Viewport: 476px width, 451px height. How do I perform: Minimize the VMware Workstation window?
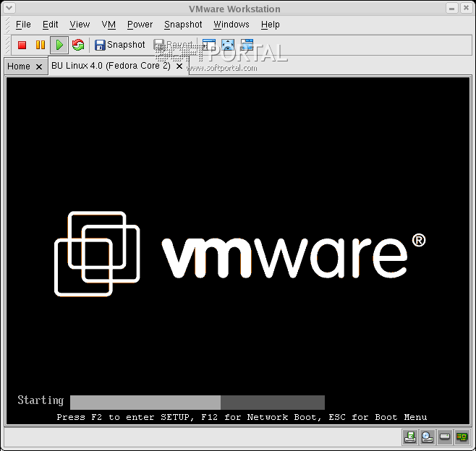pyautogui.click(x=451, y=8)
